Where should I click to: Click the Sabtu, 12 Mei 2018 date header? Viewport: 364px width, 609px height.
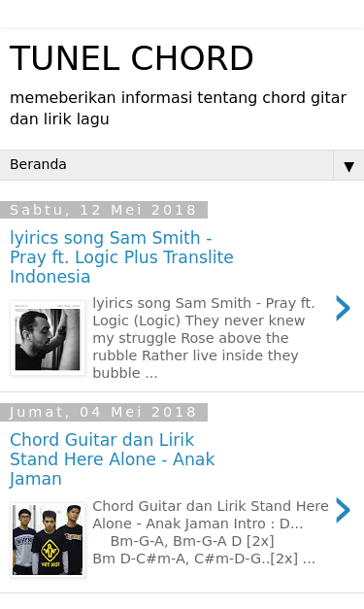(104, 210)
